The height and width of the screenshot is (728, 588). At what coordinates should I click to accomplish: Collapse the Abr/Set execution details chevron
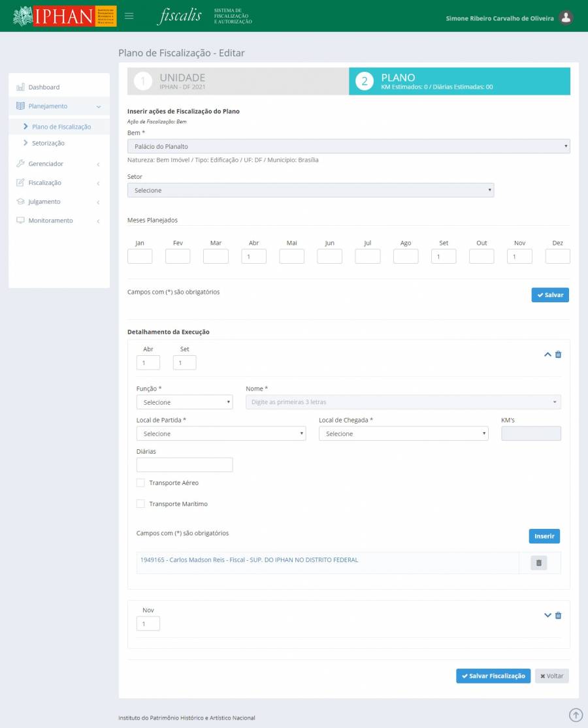[x=547, y=355]
